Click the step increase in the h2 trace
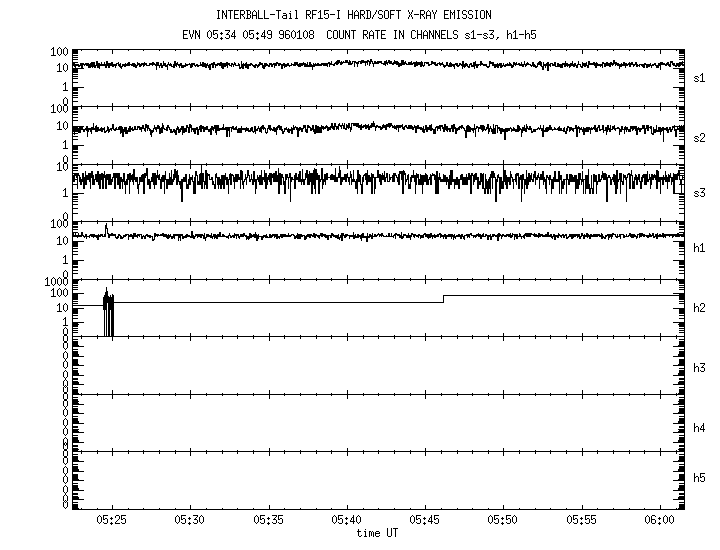720x550 pixels. [x=443, y=299]
